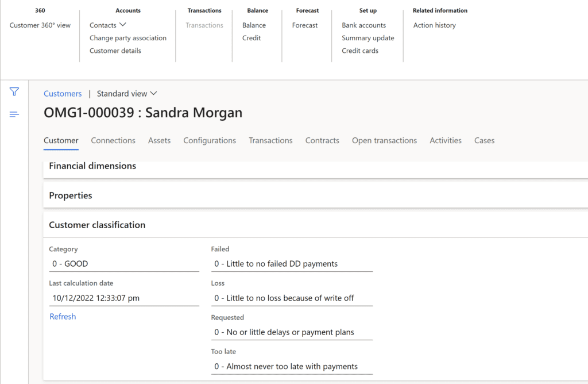Click the 360 group heading
The image size is (588, 384).
(40, 10)
